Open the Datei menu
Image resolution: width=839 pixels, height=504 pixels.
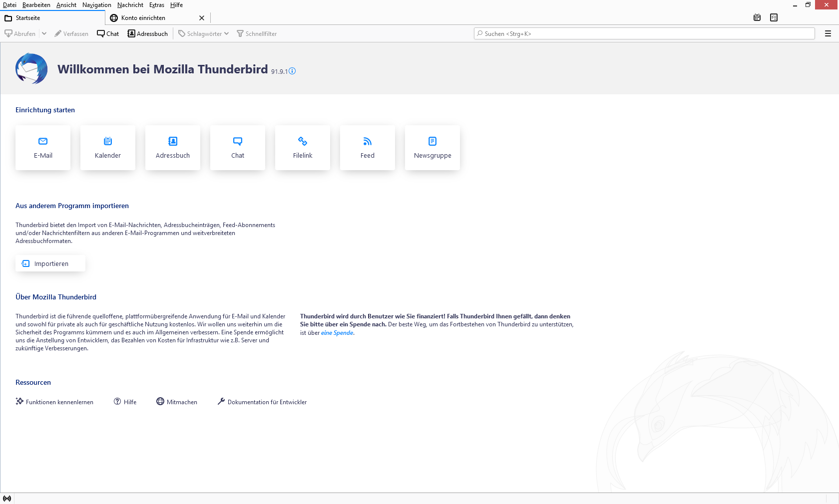pos(9,5)
